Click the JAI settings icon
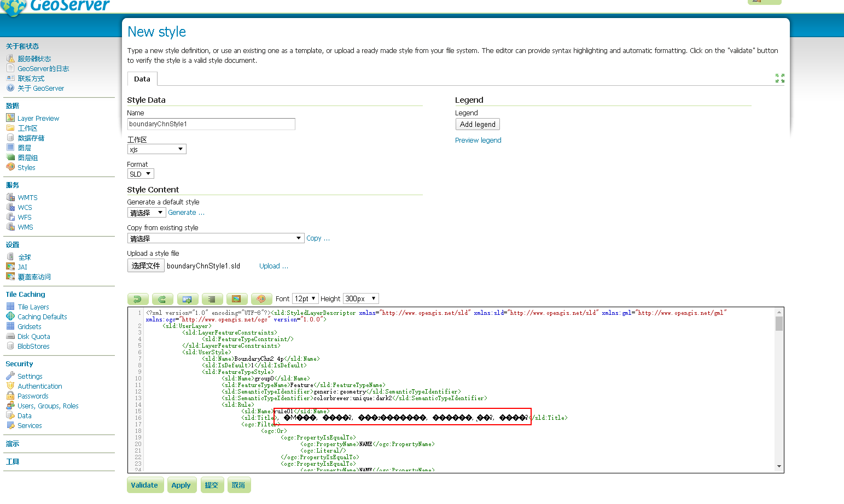The image size is (844, 504). tap(10, 267)
